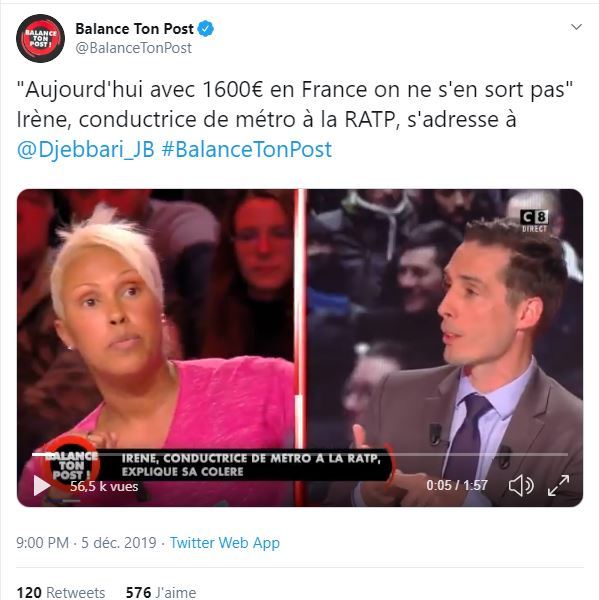View the 120 Retweets list
The height and width of the screenshot is (600, 599).
pos(61,592)
